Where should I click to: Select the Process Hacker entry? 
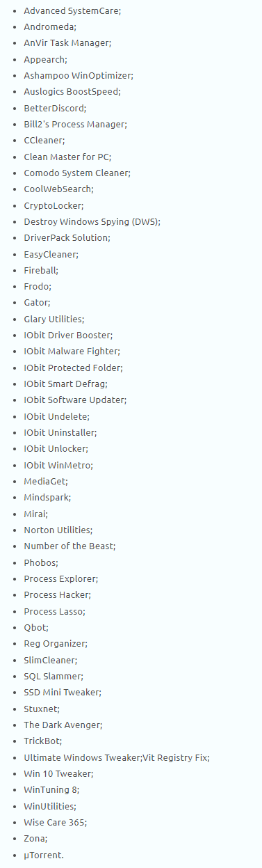58,594
